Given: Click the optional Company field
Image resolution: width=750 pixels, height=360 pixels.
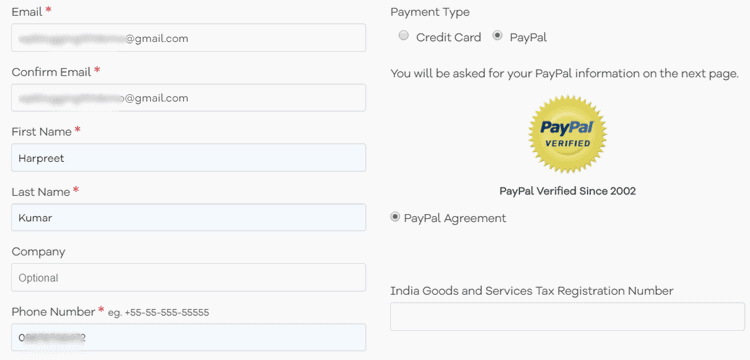Looking at the screenshot, I should (188, 277).
